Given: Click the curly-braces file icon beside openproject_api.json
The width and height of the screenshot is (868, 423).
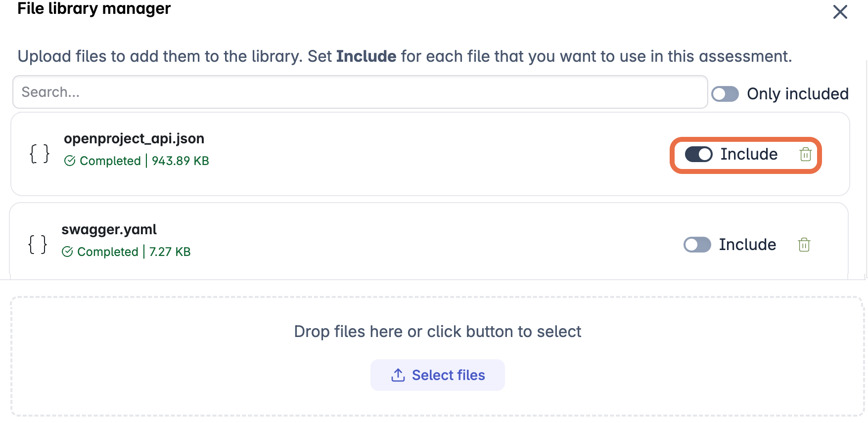Looking at the screenshot, I should click(39, 153).
